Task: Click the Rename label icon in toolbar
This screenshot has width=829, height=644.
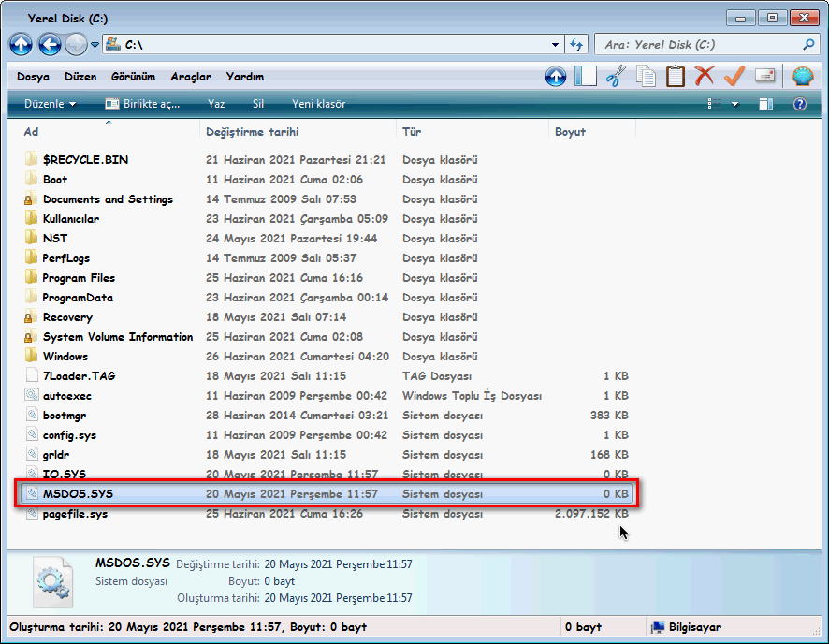Action: click(x=765, y=76)
